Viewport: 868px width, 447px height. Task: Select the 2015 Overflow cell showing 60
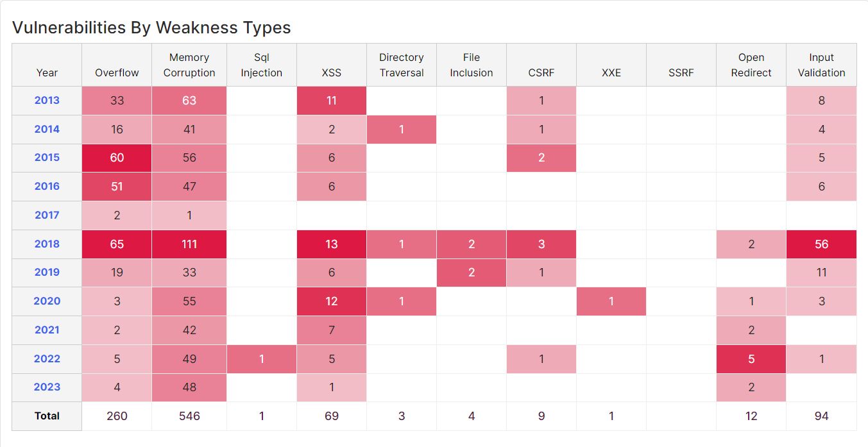coord(116,158)
